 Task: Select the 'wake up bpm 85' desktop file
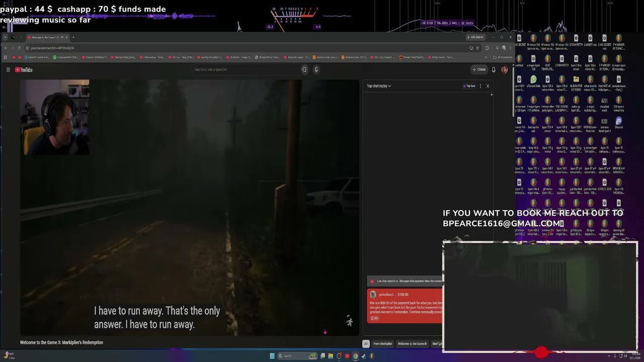[576, 103]
